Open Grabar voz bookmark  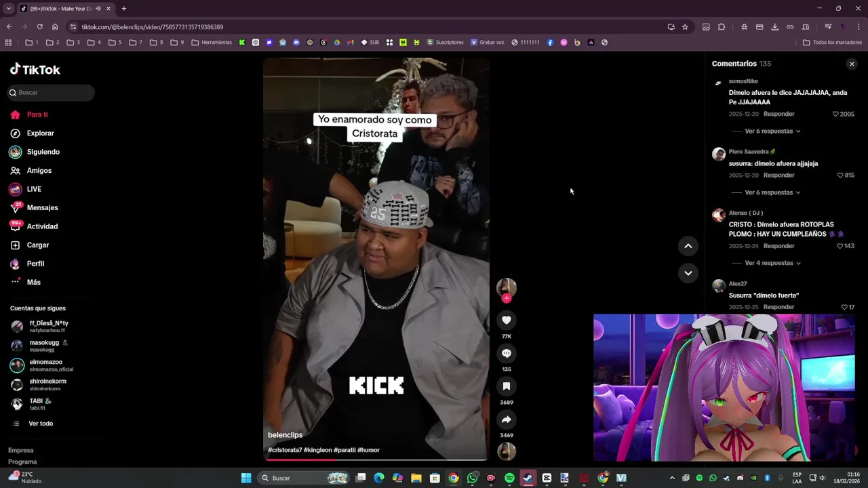(x=487, y=42)
